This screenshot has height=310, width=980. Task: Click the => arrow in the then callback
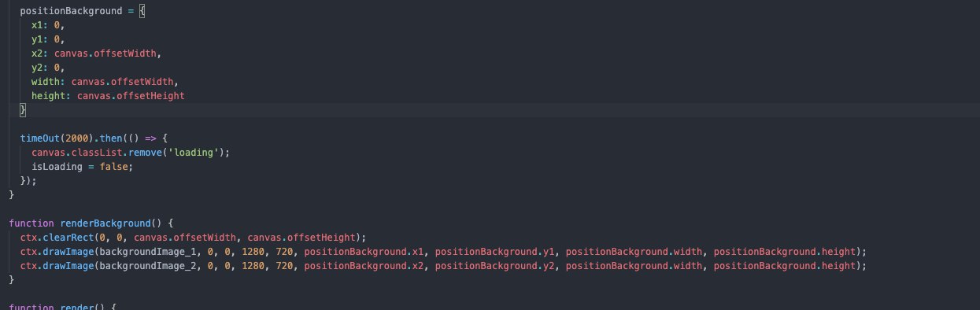(150, 138)
